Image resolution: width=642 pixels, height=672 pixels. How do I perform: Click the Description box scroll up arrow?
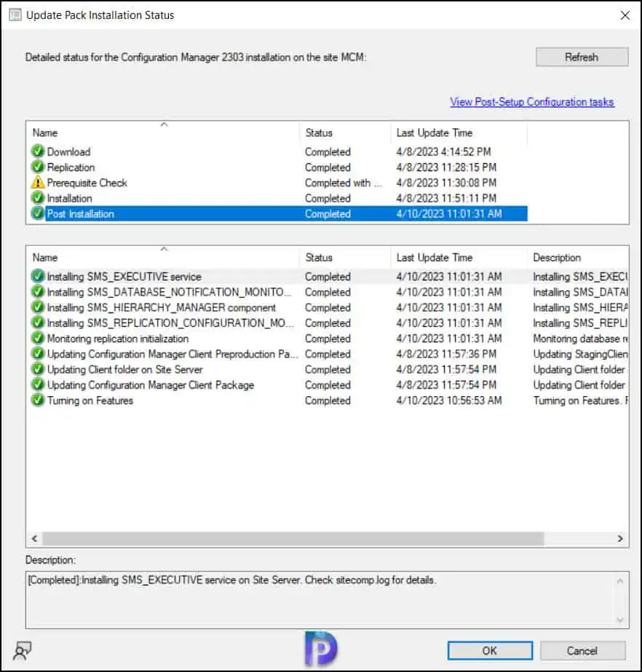pyautogui.click(x=619, y=581)
